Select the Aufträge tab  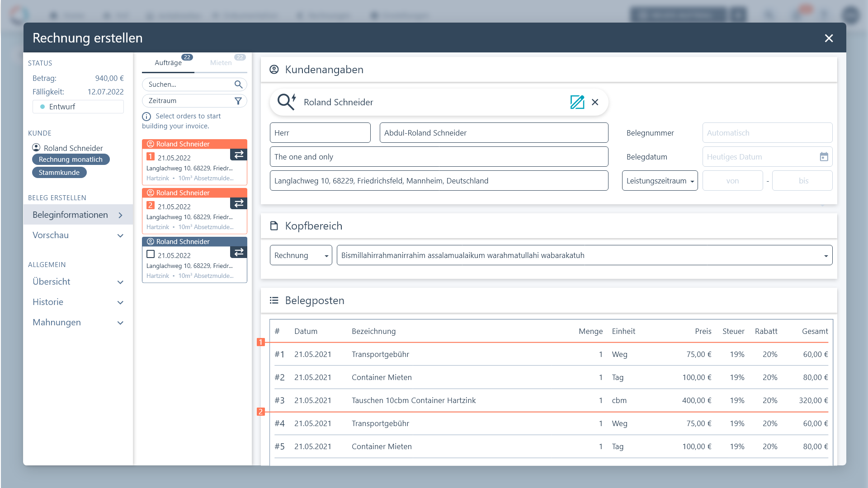click(x=168, y=63)
